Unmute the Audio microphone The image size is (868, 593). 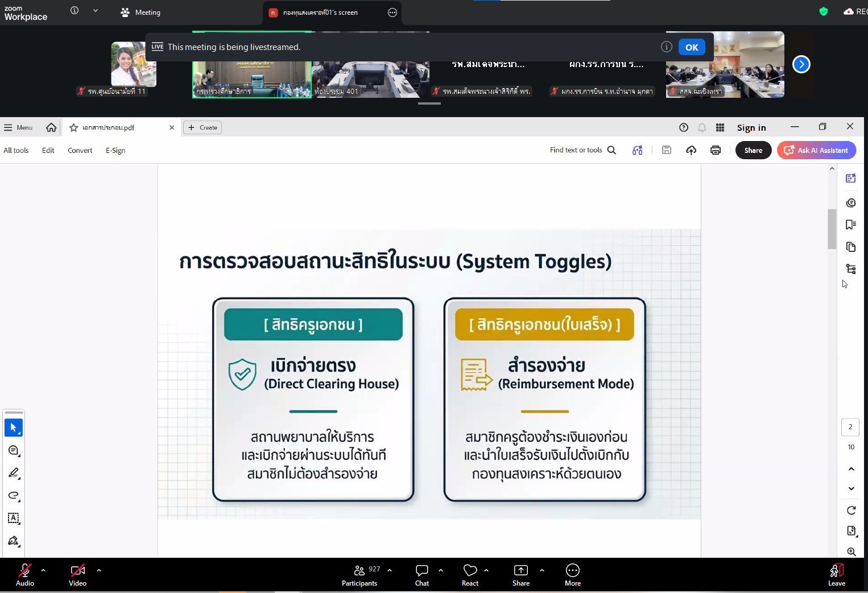25,574
